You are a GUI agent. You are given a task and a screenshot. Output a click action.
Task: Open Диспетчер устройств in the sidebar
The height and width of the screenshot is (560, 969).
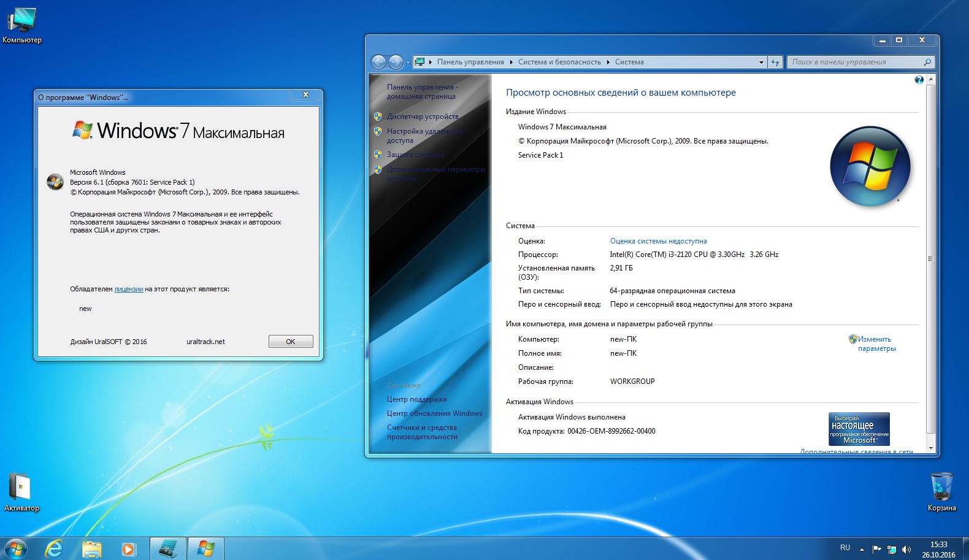tap(423, 117)
